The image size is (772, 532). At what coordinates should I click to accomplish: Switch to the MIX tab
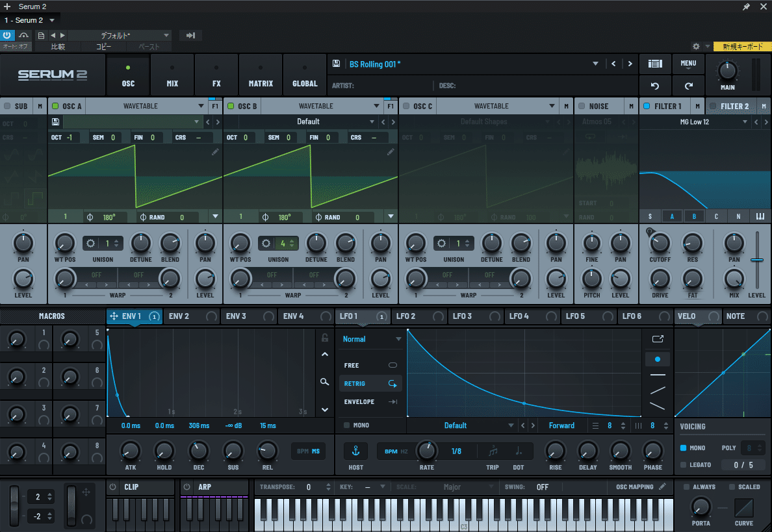pyautogui.click(x=172, y=75)
